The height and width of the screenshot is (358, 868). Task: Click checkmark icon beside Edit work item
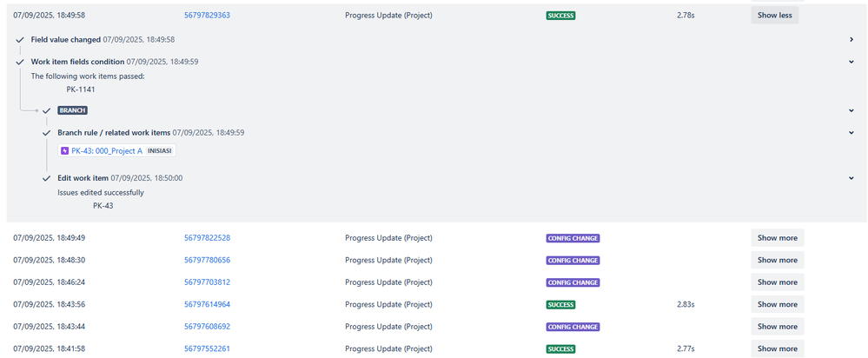click(x=47, y=178)
